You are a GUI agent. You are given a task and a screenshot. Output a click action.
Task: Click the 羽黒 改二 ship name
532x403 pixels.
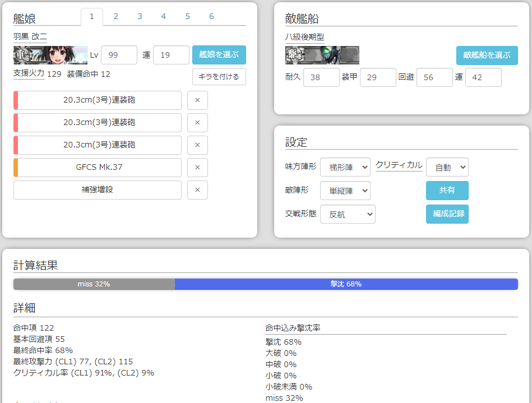[30, 36]
